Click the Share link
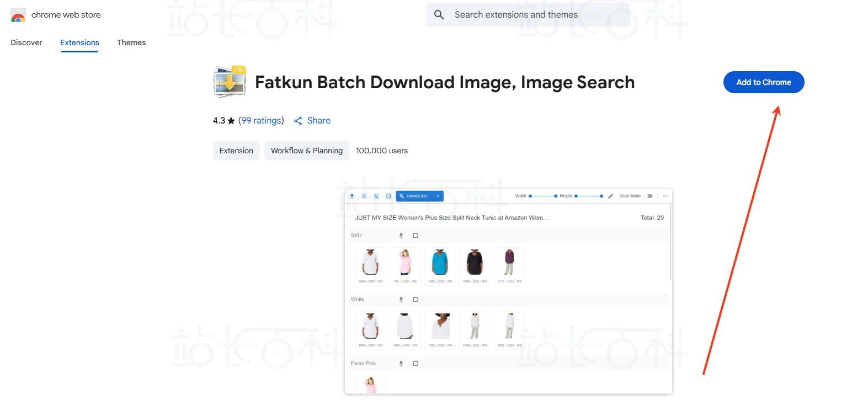This screenshot has height=407, width=868. tap(312, 120)
